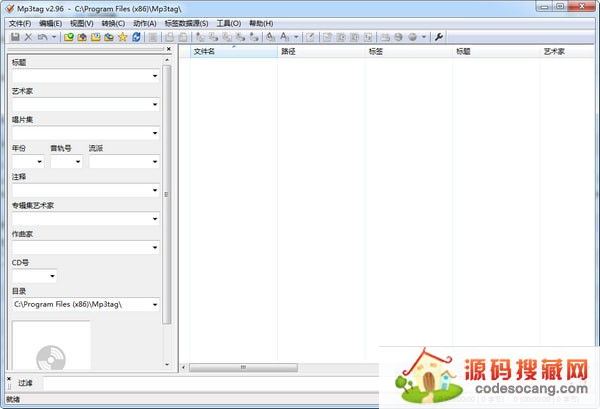The height and width of the screenshot is (409, 600).
Task: Open Options with the wrench icon
Action: click(x=439, y=37)
